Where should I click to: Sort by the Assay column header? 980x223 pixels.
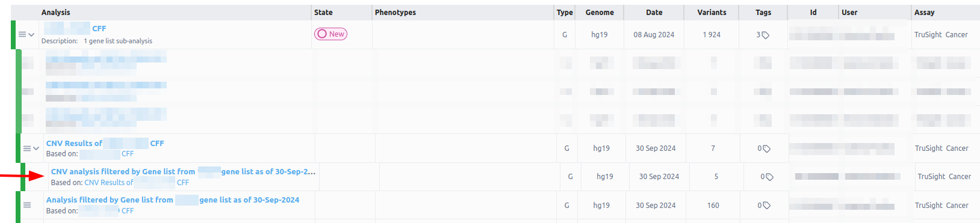pyautogui.click(x=924, y=12)
